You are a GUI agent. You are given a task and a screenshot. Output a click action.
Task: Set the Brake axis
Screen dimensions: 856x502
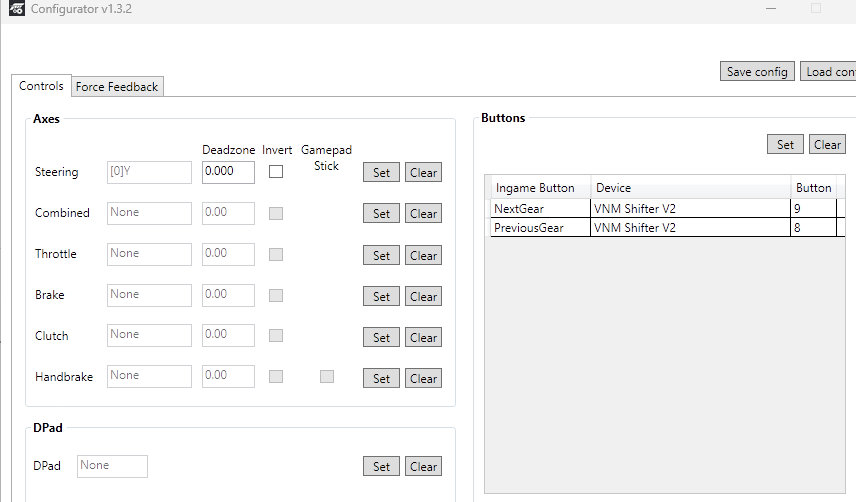pyautogui.click(x=382, y=296)
